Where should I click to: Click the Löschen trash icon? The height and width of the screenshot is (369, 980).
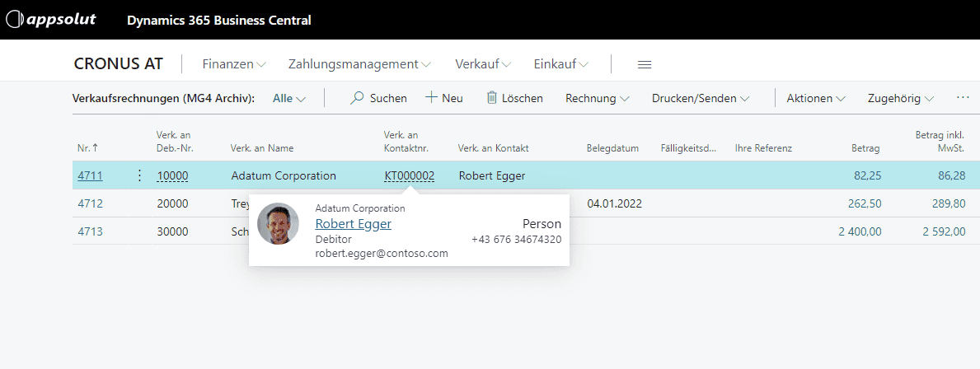tap(492, 98)
